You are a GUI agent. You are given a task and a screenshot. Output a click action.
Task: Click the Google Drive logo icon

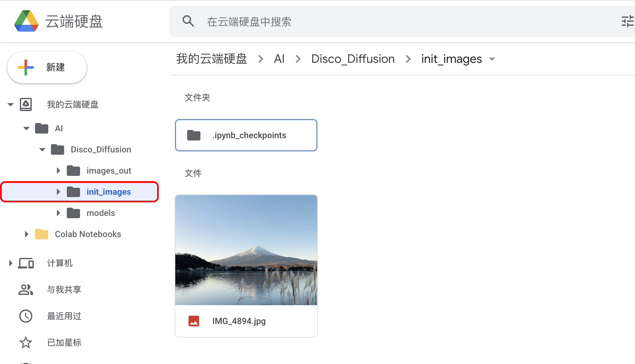coord(26,21)
